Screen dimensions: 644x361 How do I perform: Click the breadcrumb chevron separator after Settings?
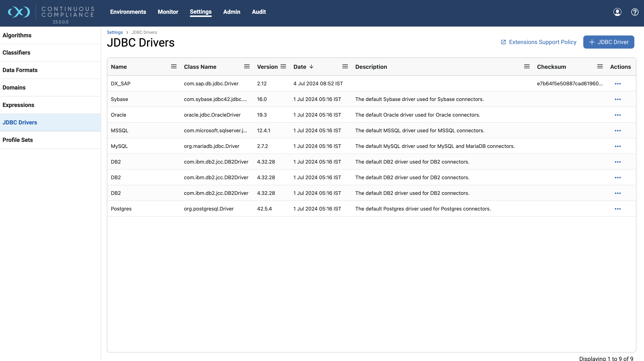coord(127,32)
